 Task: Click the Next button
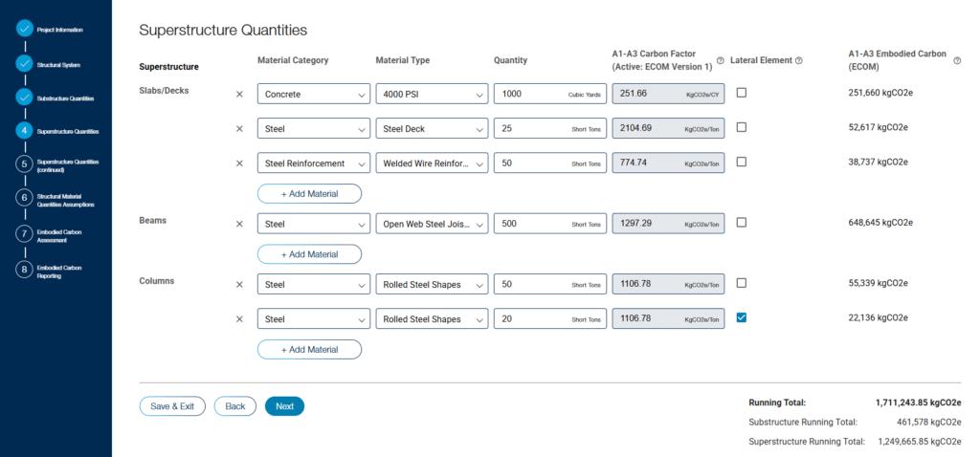(x=284, y=406)
